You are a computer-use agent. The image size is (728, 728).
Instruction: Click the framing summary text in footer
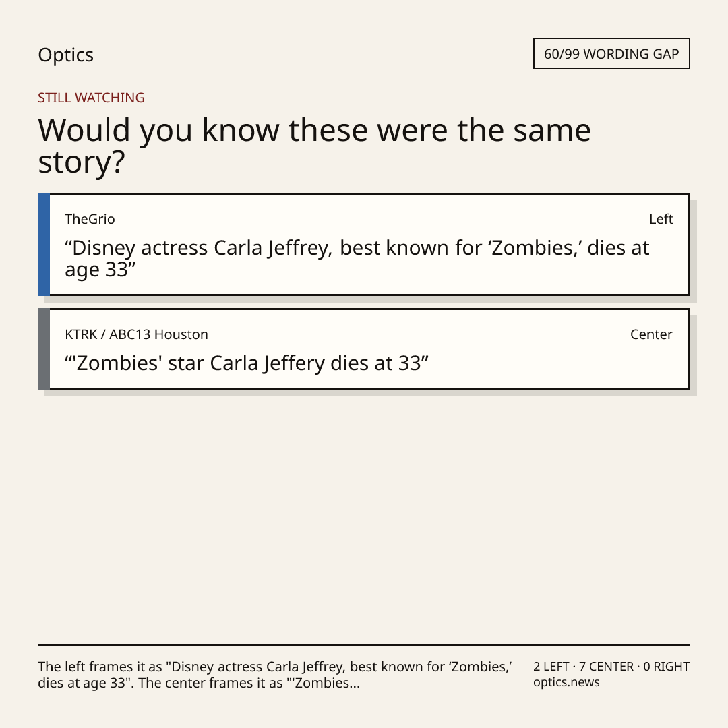coord(275,675)
